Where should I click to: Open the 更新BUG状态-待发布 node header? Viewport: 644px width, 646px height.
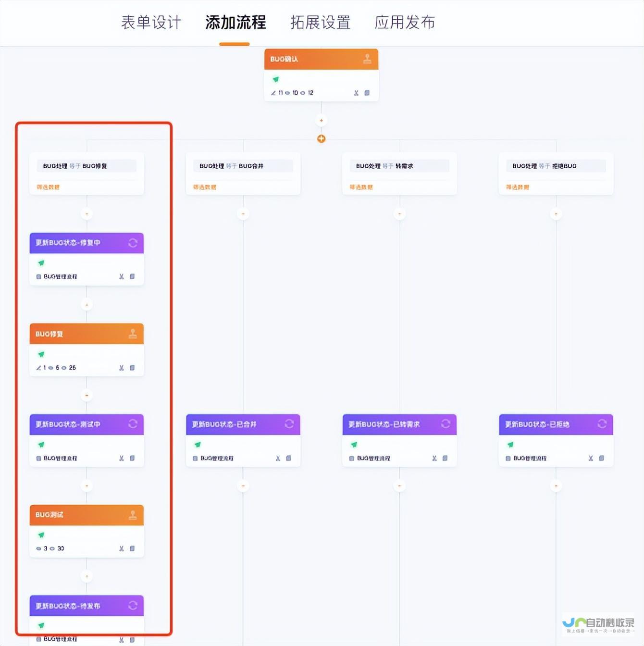pyautogui.click(x=87, y=606)
